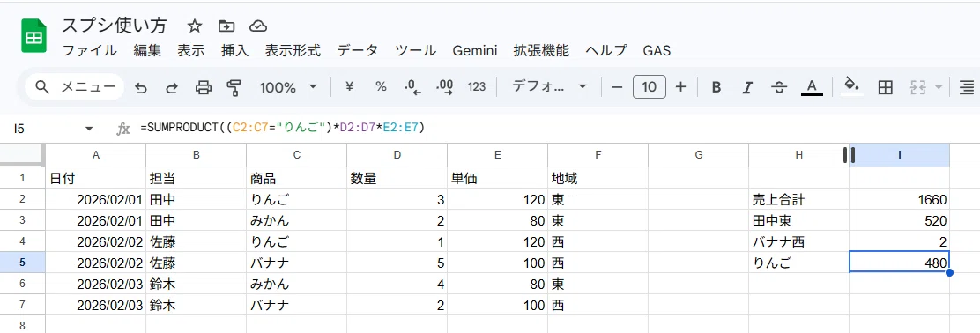Toggle bold formatting
980x333 pixels.
pyautogui.click(x=716, y=87)
